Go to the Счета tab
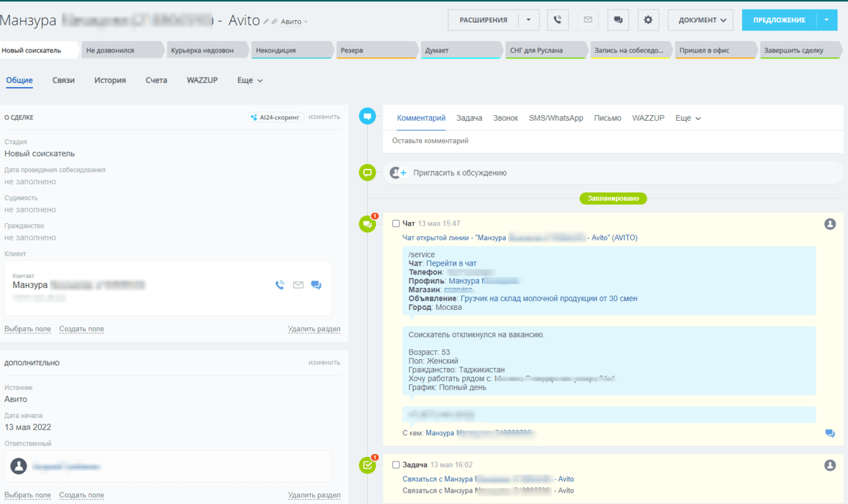Viewport: 848px width, 504px height. coord(156,80)
